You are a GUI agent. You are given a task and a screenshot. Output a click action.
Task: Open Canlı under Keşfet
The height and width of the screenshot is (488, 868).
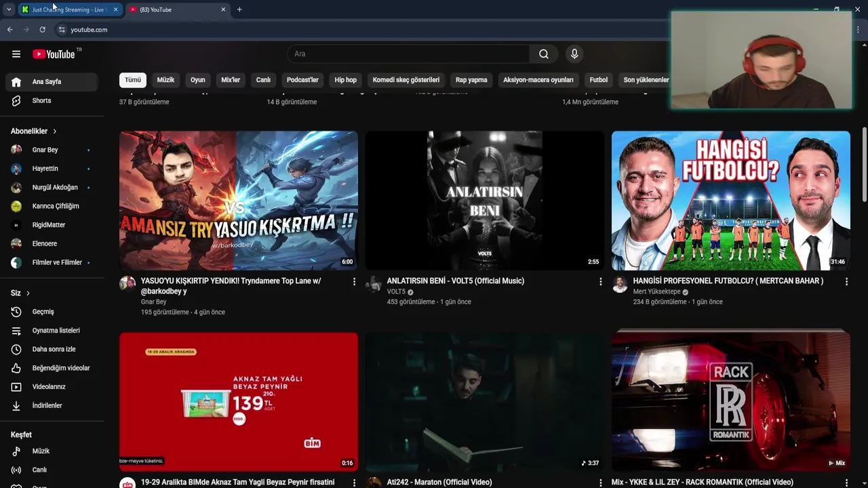point(52,470)
